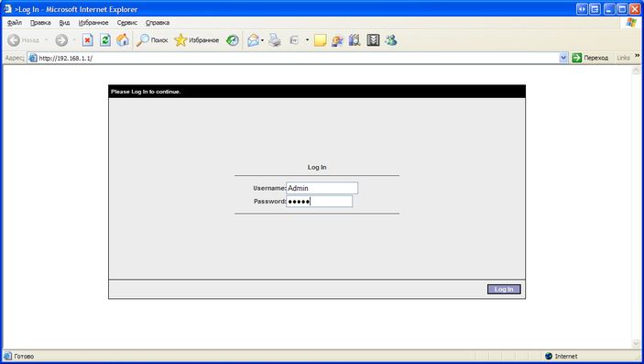
Task: Open Favorites (Избранное) star icon
Action: (x=180, y=40)
